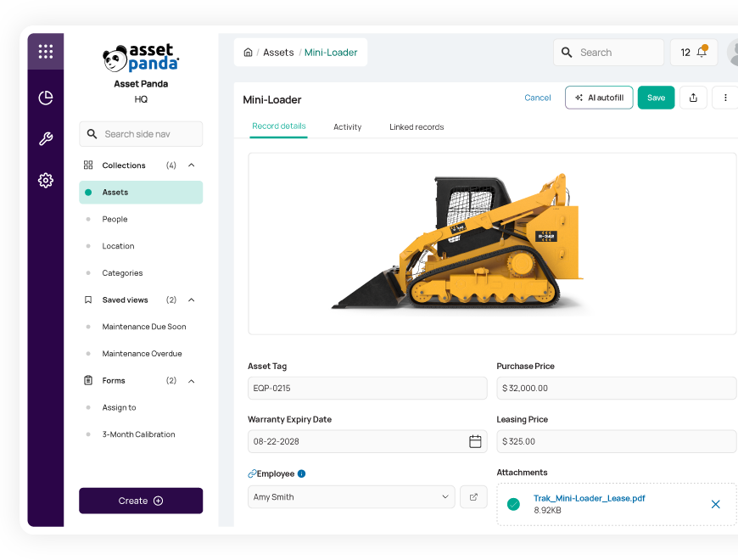Click the Asset Tag field EQP-0215
Image resolution: width=738 pixels, height=560 pixels.
(367, 389)
